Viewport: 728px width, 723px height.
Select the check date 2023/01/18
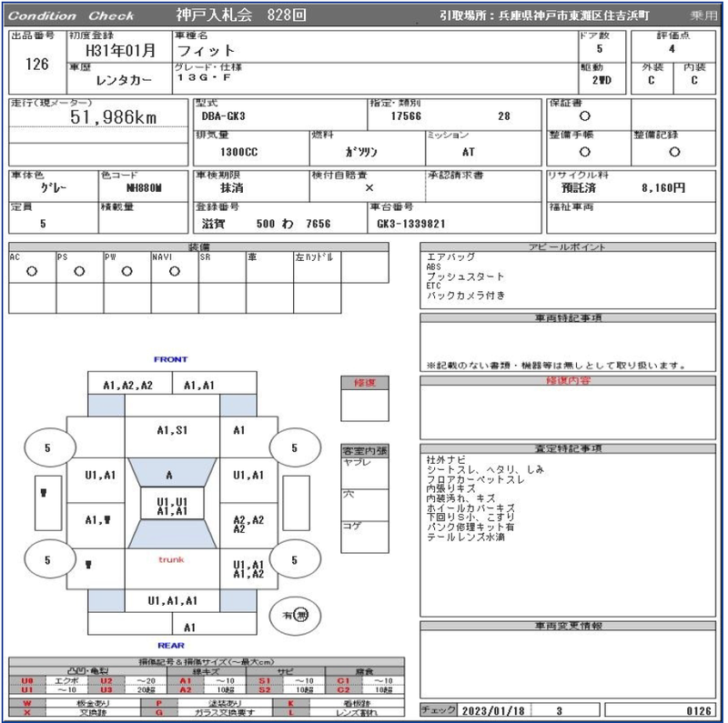493,711
